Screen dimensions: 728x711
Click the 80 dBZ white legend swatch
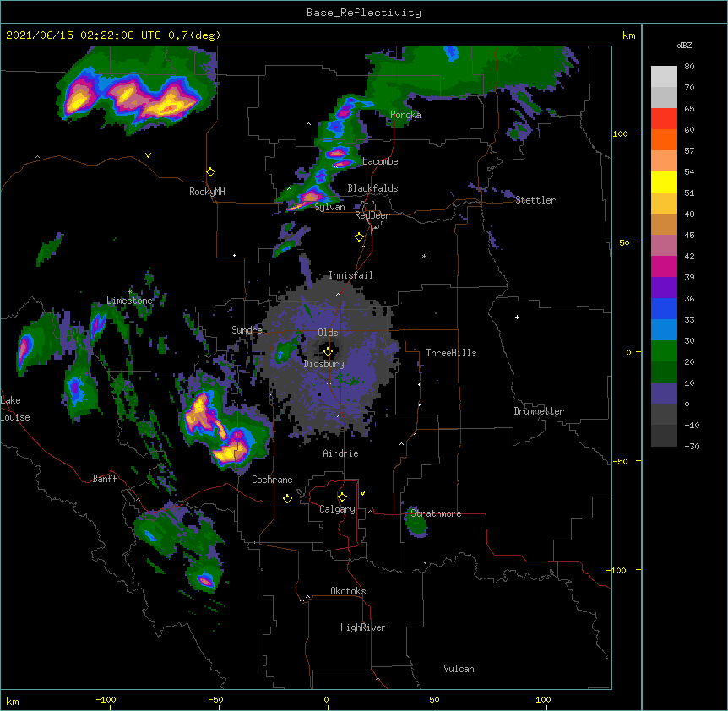(x=664, y=76)
